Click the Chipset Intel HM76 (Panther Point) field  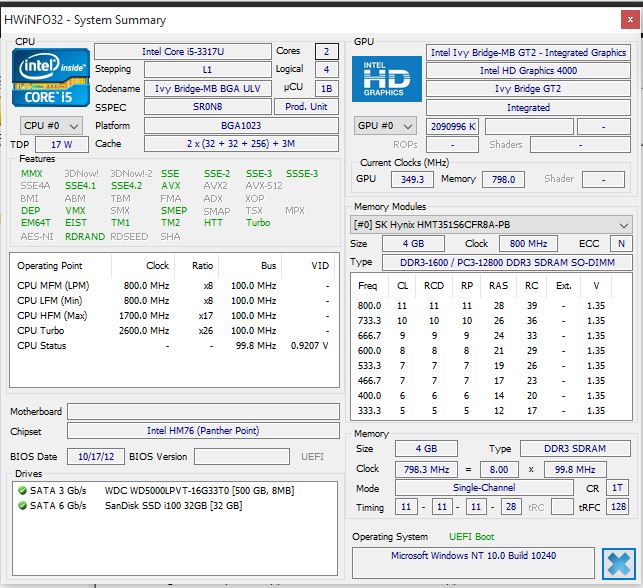(203, 431)
